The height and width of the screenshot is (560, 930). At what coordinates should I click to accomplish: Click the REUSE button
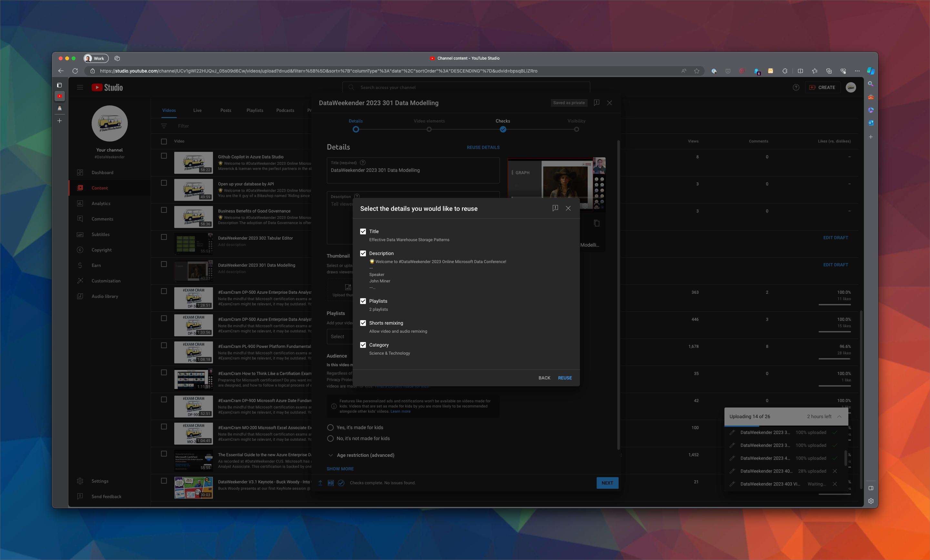pyautogui.click(x=565, y=378)
